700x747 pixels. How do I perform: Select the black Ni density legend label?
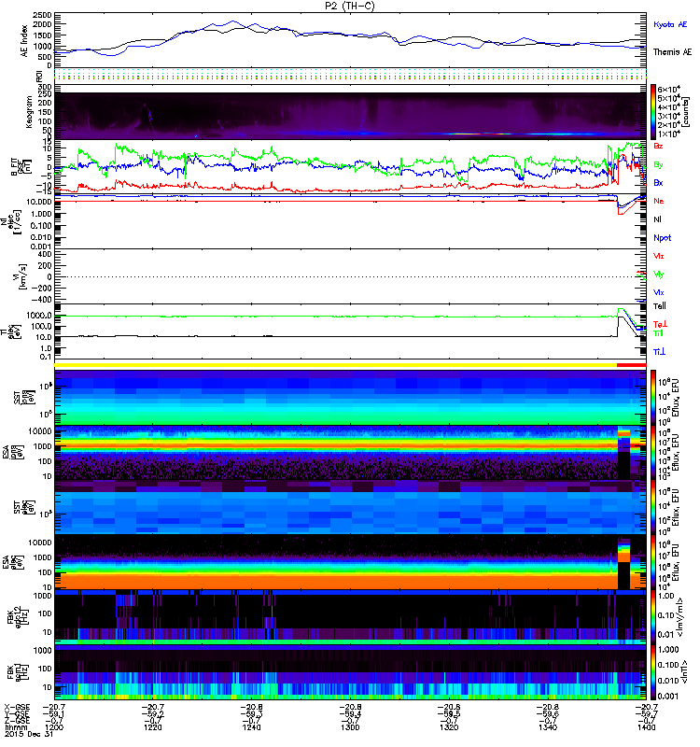tap(657, 219)
